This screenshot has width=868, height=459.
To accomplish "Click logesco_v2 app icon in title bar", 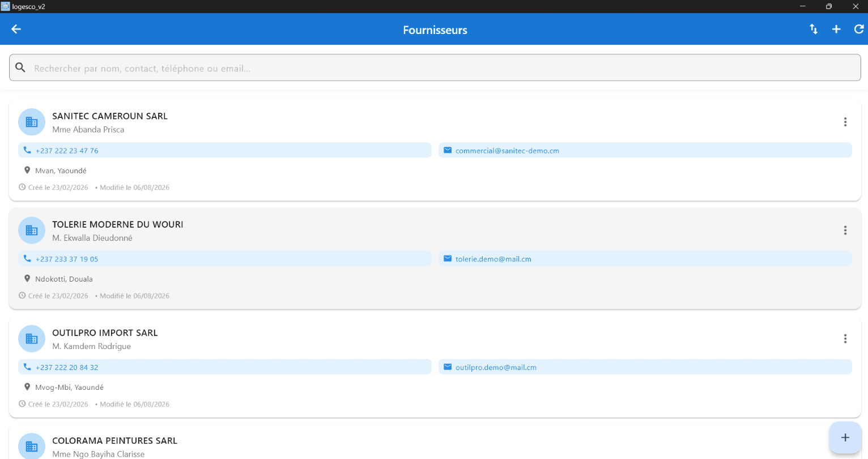I will (6, 6).
